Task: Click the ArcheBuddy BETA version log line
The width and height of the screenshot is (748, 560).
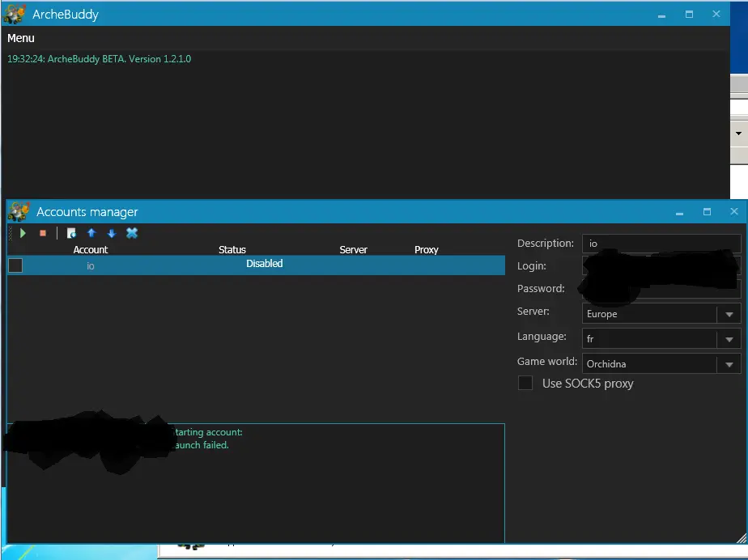Action: (100, 59)
